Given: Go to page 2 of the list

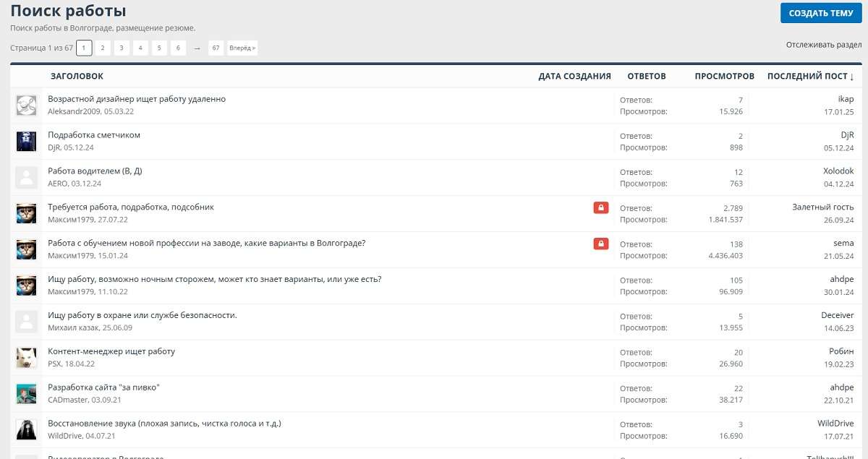Looking at the screenshot, I should coord(103,48).
